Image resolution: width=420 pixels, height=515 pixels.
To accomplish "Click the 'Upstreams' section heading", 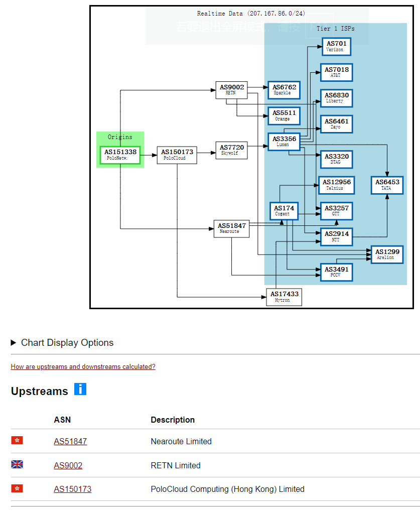I will (x=40, y=391).
